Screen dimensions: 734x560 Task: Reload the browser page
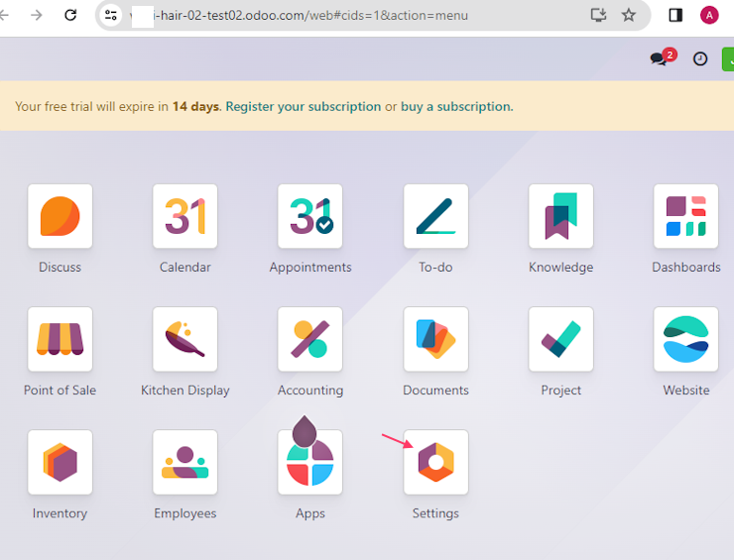coord(70,15)
